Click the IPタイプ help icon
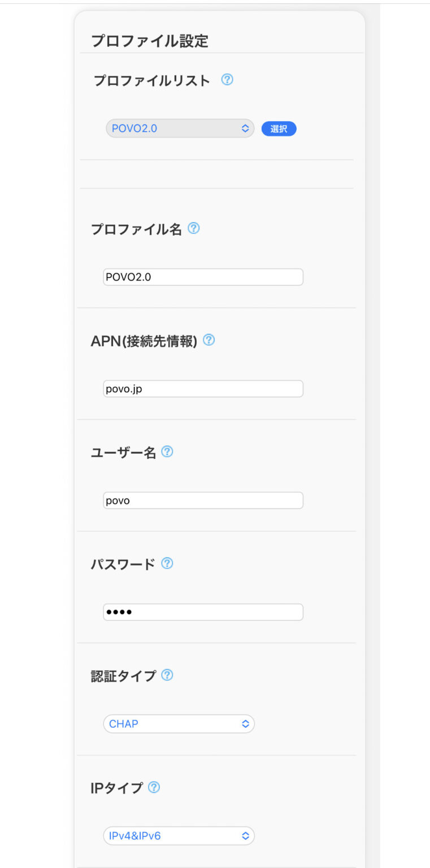This screenshot has height=868, width=430. (154, 787)
